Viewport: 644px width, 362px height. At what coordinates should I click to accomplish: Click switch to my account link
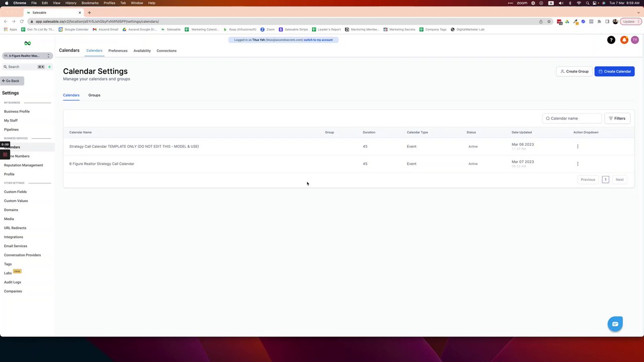pos(318,40)
